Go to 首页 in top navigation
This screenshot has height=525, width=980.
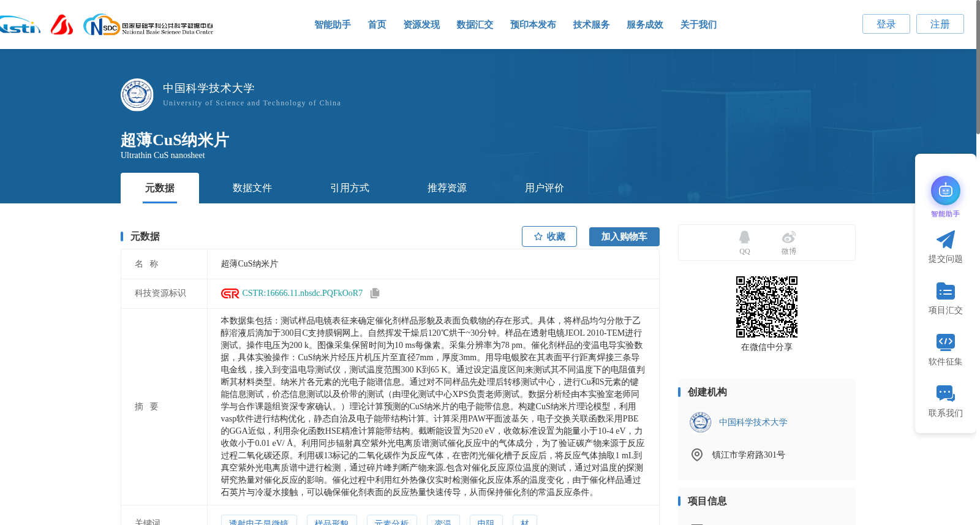(377, 25)
